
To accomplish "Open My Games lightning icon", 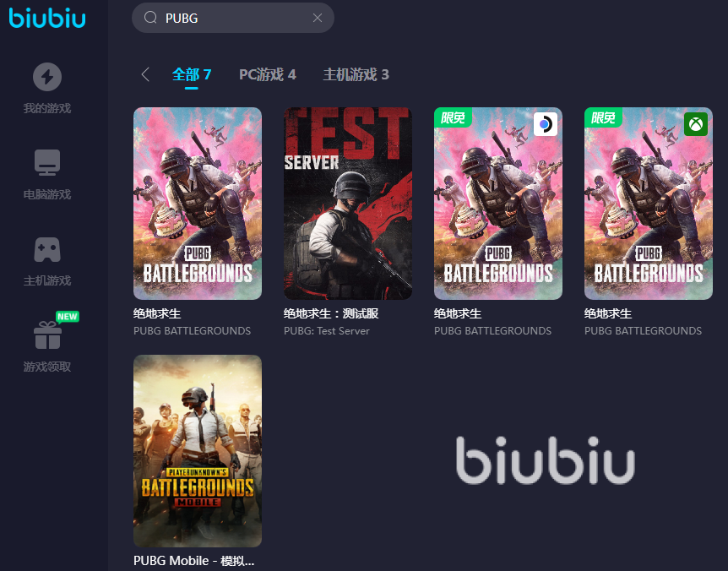I will tap(47, 77).
